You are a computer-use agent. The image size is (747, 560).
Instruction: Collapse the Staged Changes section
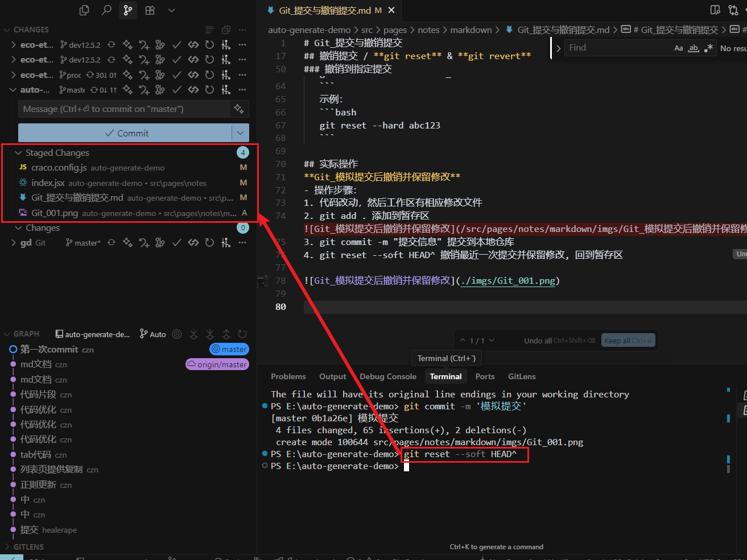[18, 153]
